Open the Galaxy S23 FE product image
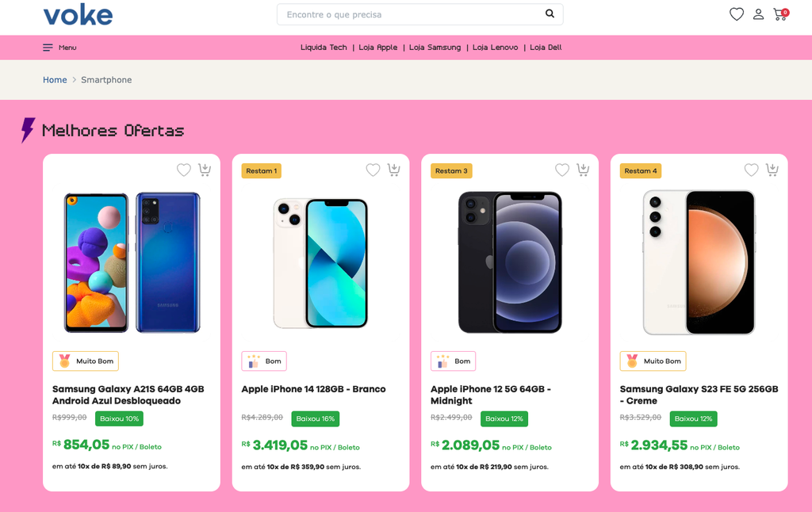Screen dimensions: 812x512 click(x=699, y=262)
